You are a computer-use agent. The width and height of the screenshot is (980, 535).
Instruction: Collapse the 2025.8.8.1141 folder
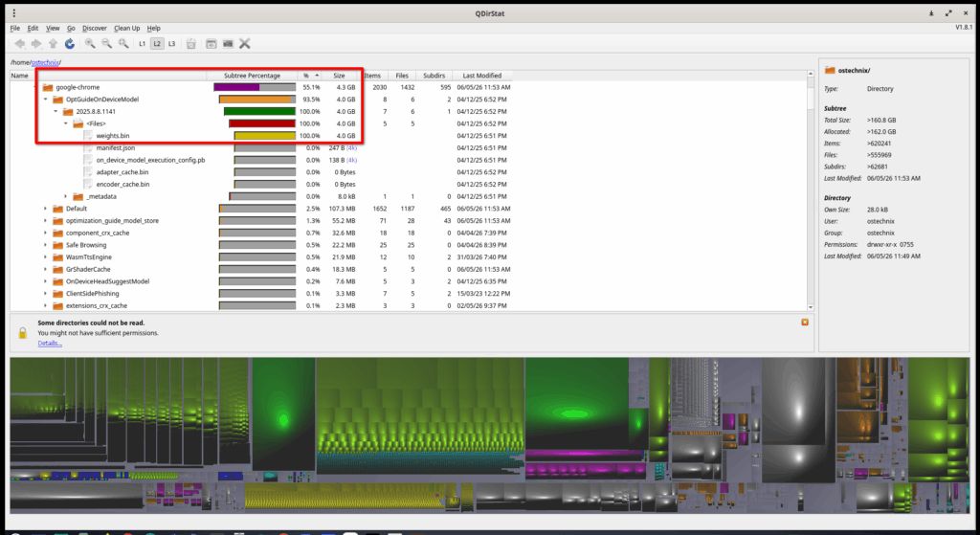point(56,111)
